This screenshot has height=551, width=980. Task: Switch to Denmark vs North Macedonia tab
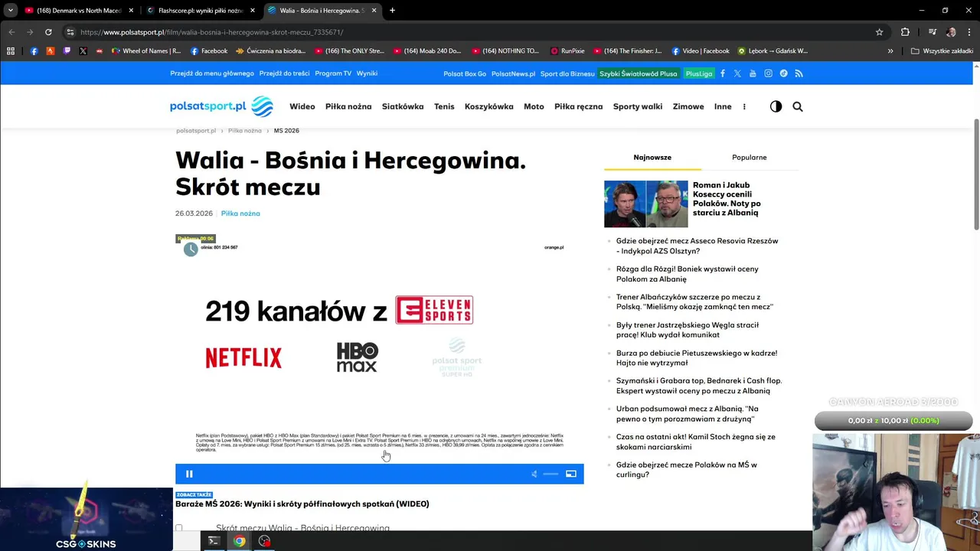pos(79,11)
